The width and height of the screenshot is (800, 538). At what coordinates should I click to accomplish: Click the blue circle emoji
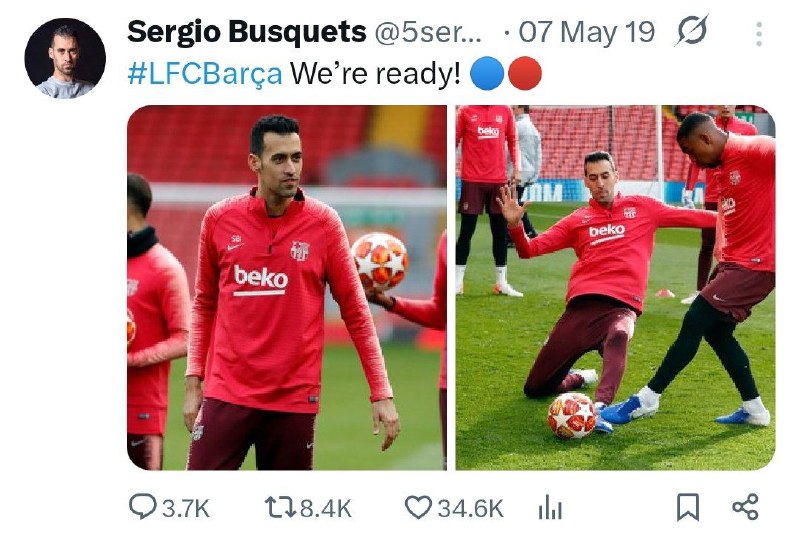[x=487, y=74]
